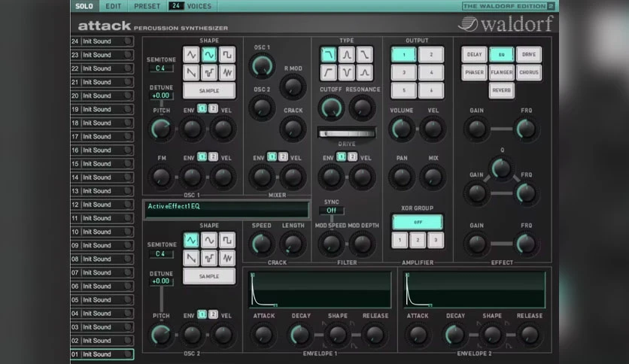Open OSC 2 Detune +0.00 value
Image resolution: width=629 pixels, height=364 pixels.
(x=161, y=281)
